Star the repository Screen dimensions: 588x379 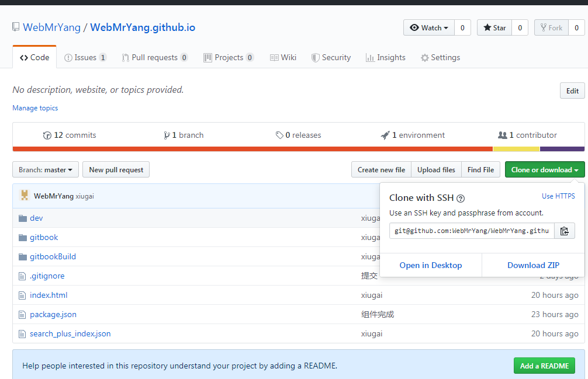coord(494,27)
